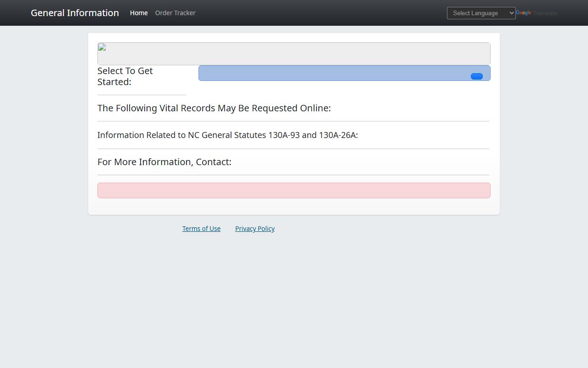View the Privacy Policy link
Viewport: 588px width, 368px height.
click(x=254, y=229)
